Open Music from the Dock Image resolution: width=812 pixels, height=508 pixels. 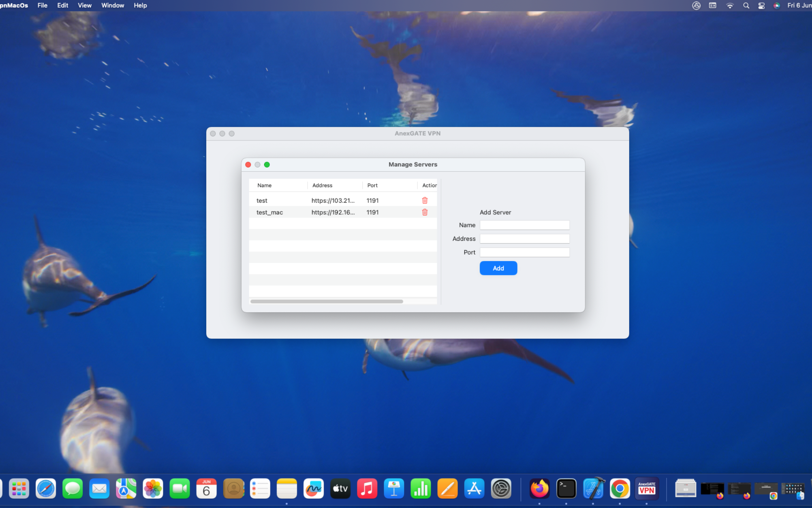(367, 489)
